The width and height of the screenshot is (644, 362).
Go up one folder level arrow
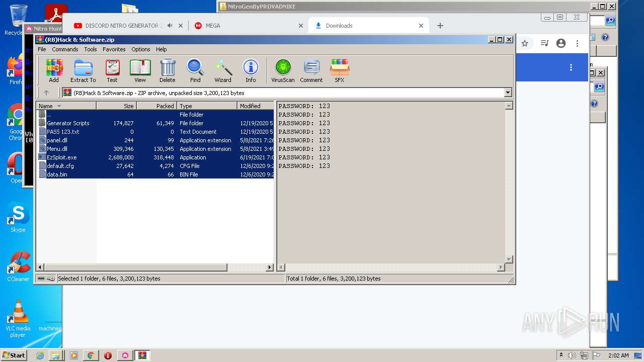pyautogui.click(x=46, y=93)
